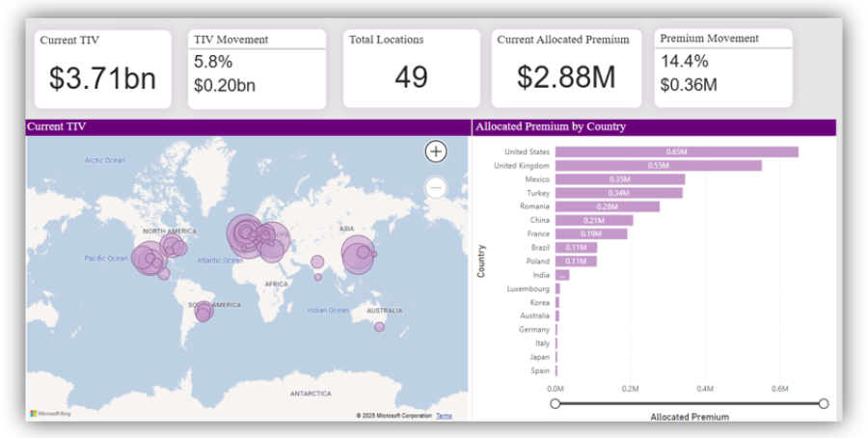This screenshot has height=438, width=868.
Task: Select the Current Allocated Premium card
Action: (x=566, y=68)
